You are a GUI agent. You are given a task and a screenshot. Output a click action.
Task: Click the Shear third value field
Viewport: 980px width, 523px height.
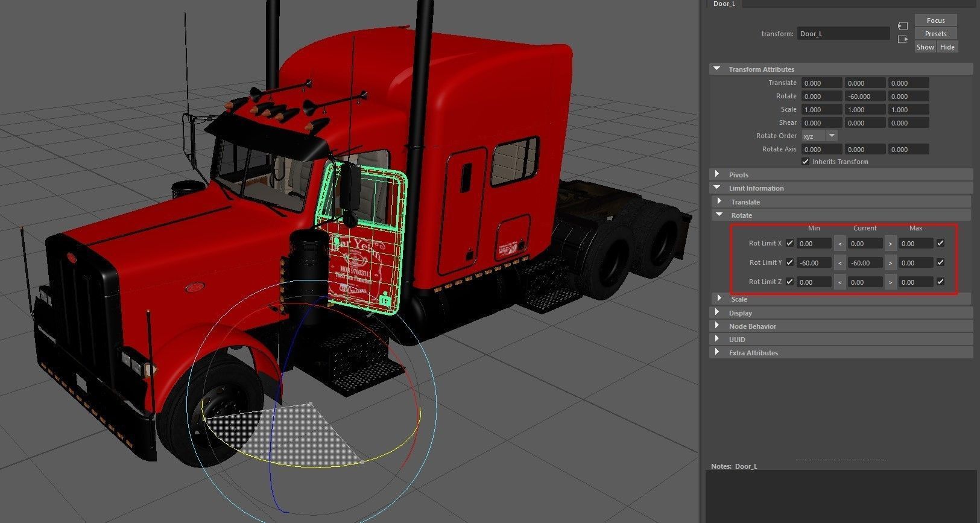[909, 123]
